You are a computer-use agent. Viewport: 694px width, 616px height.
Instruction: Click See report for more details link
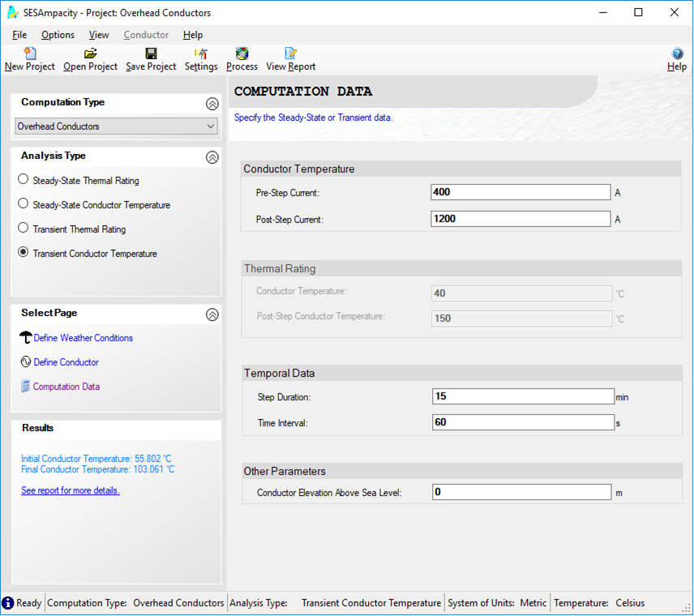pyautogui.click(x=71, y=490)
